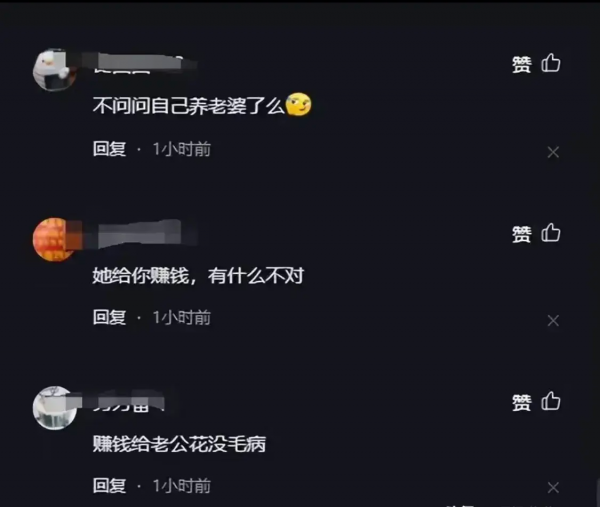Dismiss the 她给你赚钱，有什么不对 comment

tap(553, 321)
